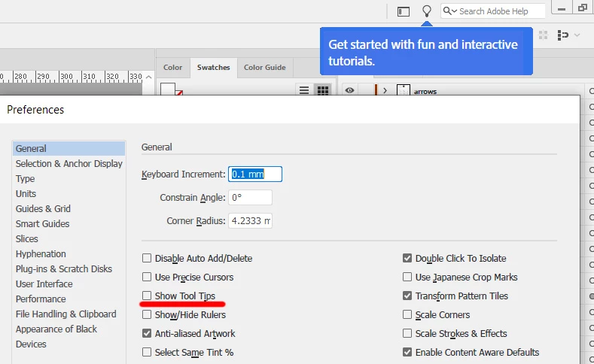Expand the arrows layer
This screenshot has width=594, height=364.
(x=385, y=91)
